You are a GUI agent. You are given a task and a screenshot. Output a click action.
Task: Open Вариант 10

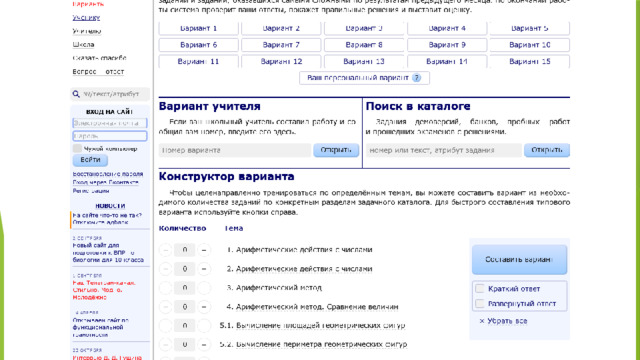530,45
